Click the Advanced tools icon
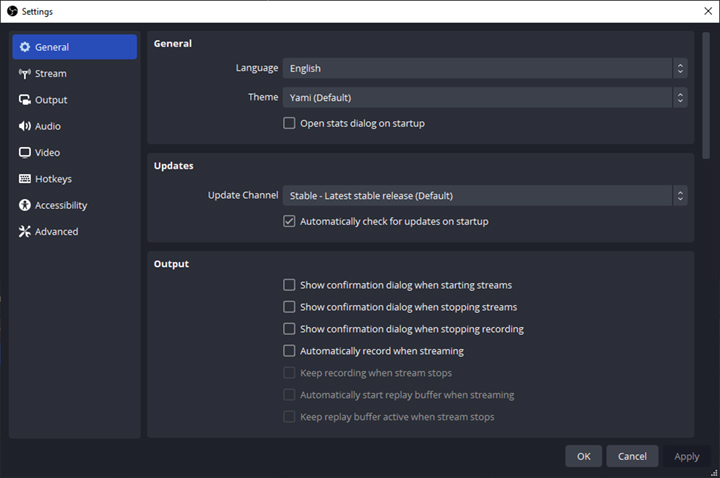This screenshot has height=478, width=720. [x=25, y=232]
